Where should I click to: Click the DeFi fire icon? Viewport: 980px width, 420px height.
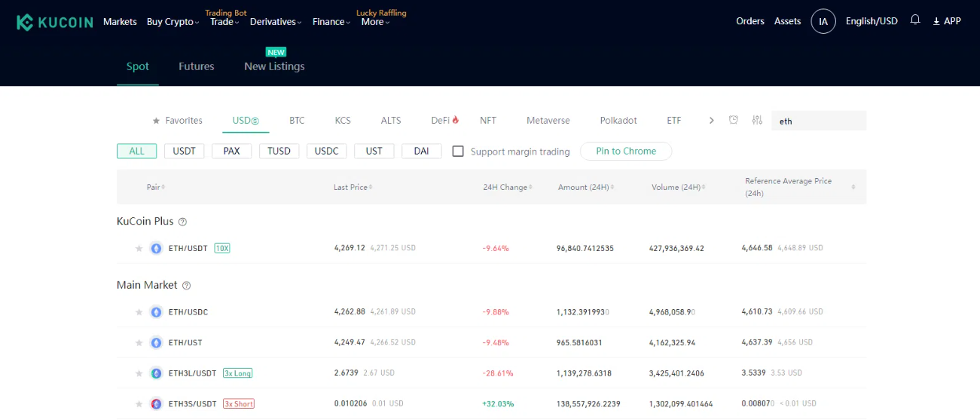[x=455, y=120]
